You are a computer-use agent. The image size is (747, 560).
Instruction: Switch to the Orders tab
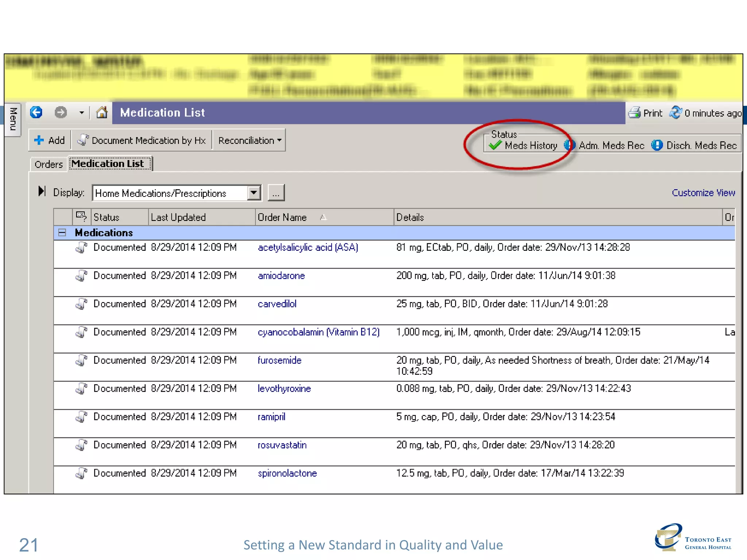(x=49, y=164)
